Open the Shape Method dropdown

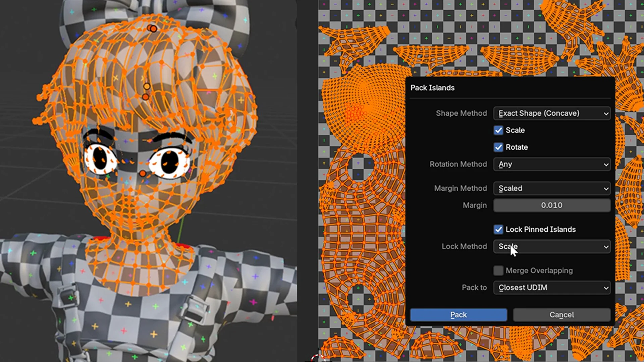[x=552, y=113]
